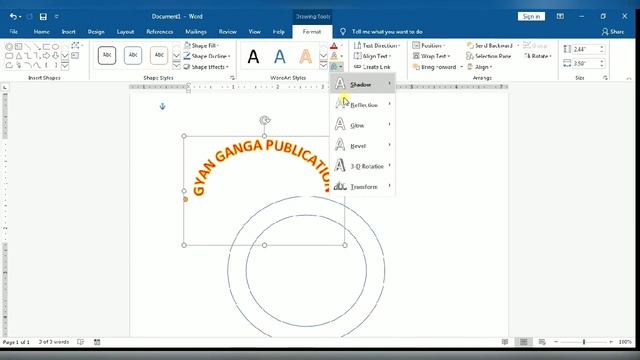
Task: Open the Selection Pane
Action: tap(489, 56)
